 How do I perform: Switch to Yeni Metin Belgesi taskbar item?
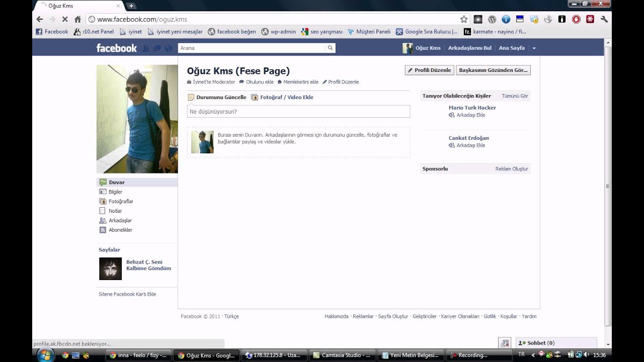[411, 355]
